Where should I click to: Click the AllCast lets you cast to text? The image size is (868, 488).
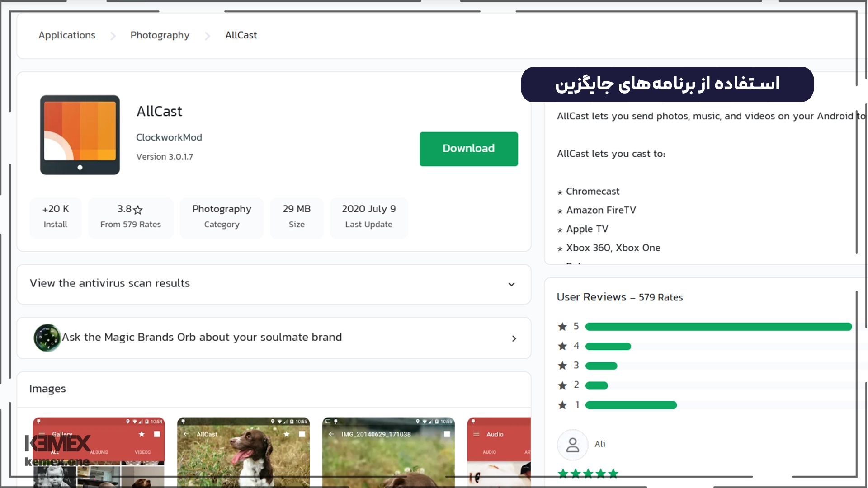pyautogui.click(x=611, y=154)
